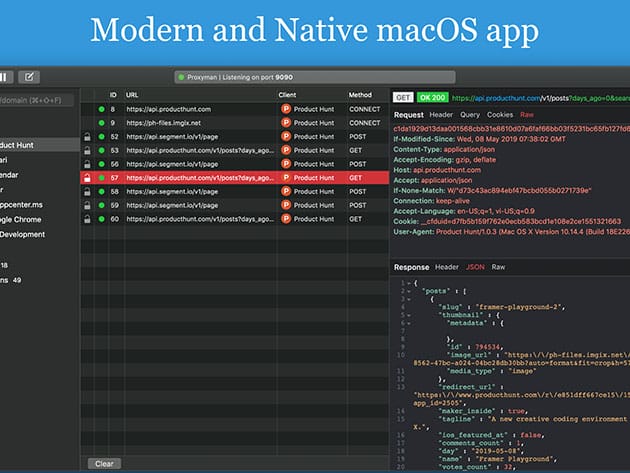630x473 pixels.
Task: Click the lock icon on request ID 60
Action: point(88,219)
